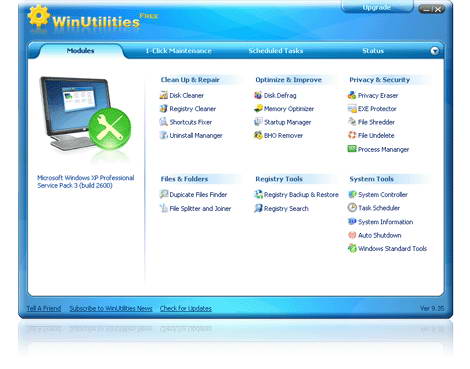Click the Windows XP Professional system text
The image size is (470, 369).
(x=86, y=181)
